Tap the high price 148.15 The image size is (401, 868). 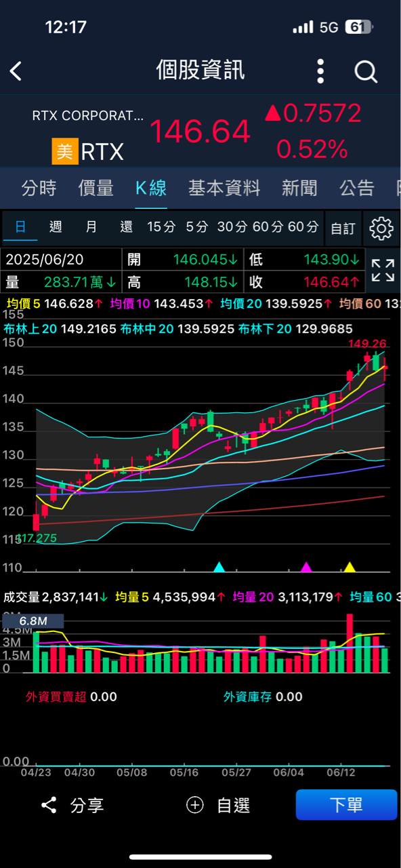[211, 281]
